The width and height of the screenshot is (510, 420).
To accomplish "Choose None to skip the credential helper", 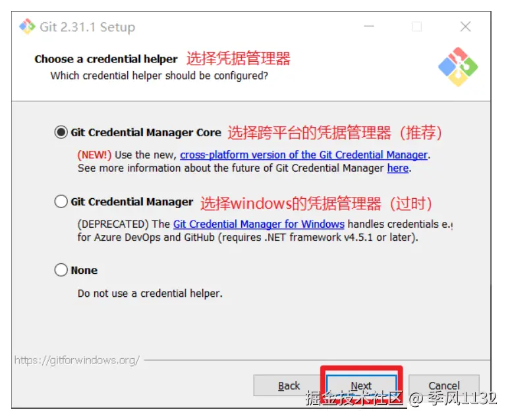I will [61, 270].
